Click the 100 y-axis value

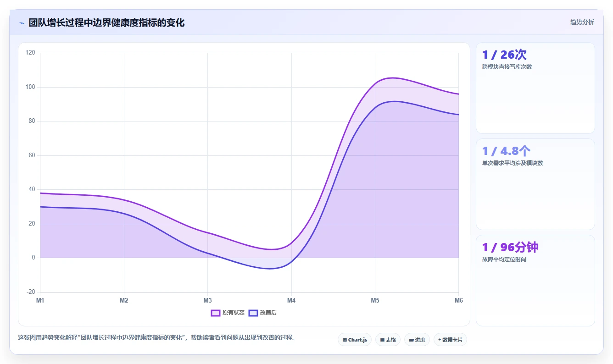click(30, 87)
